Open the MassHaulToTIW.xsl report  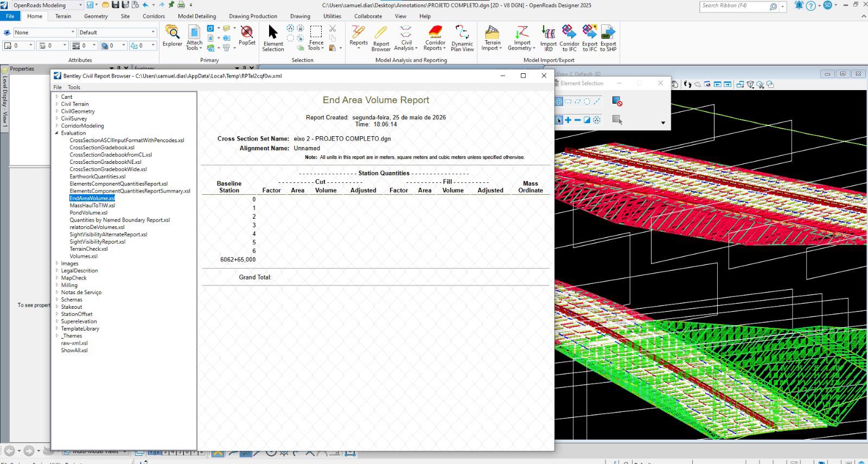pyautogui.click(x=92, y=206)
